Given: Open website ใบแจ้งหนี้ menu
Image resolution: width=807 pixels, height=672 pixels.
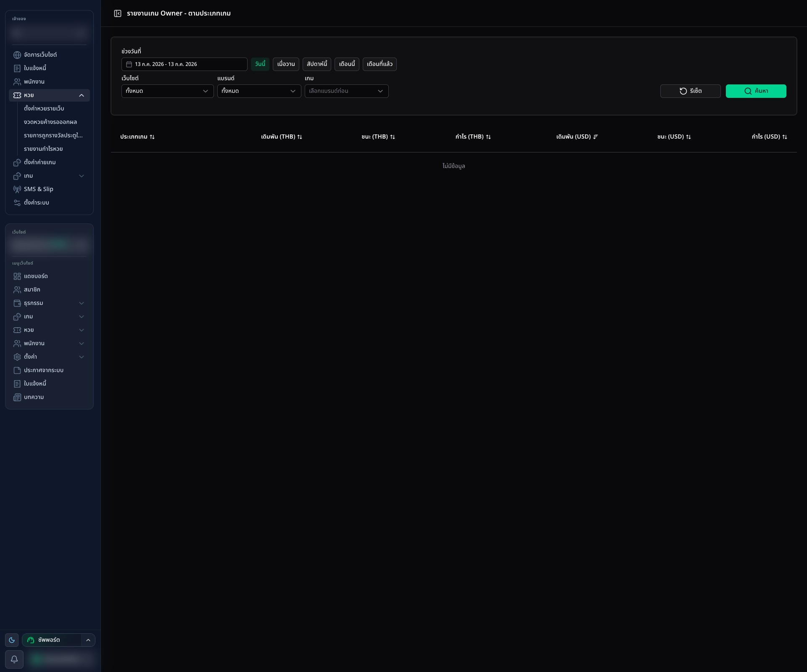Looking at the screenshot, I should pos(49,384).
